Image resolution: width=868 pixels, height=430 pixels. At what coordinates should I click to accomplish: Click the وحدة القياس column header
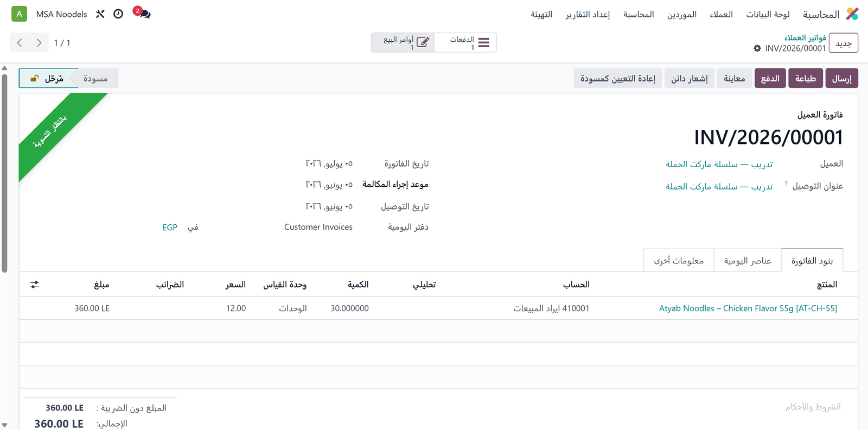pyautogui.click(x=285, y=284)
